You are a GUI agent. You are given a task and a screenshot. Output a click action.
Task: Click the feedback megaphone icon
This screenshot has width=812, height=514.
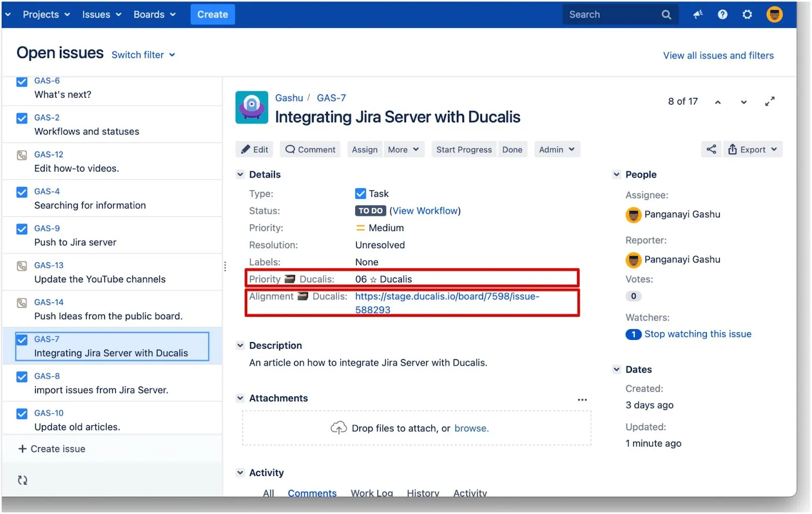(698, 15)
